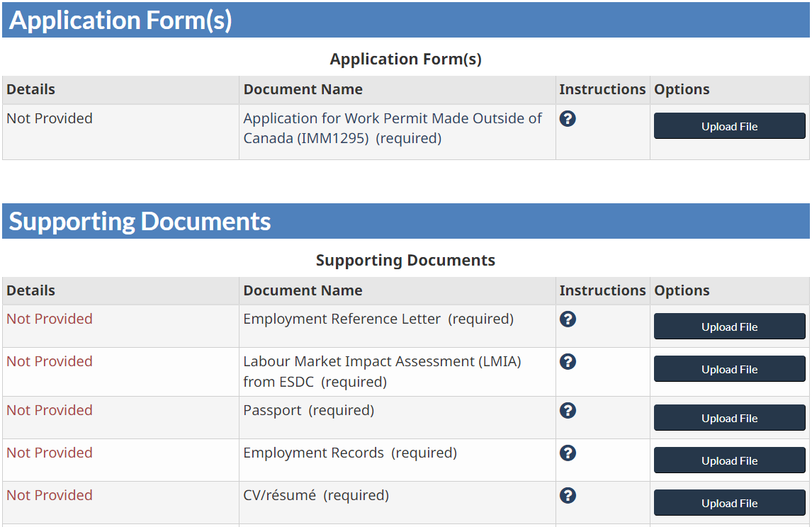Click 'Details' header in Application Form table
Screen dimensions: 812x527
[30, 89]
